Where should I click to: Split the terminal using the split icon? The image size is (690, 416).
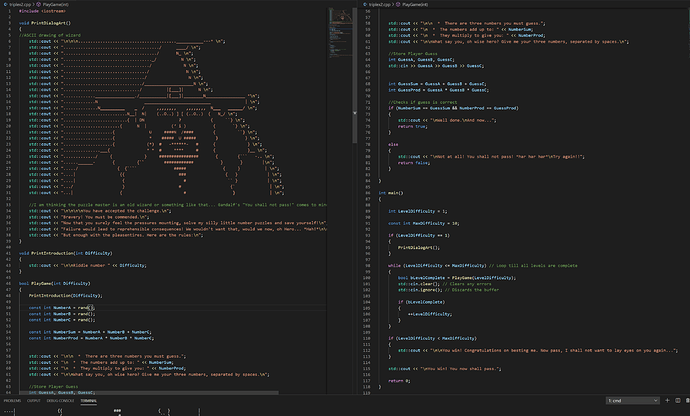pos(678,401)
